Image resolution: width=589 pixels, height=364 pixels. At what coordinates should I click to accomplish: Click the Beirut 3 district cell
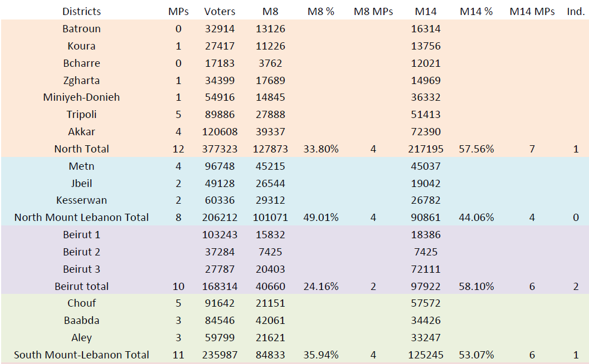click(82, 269)
